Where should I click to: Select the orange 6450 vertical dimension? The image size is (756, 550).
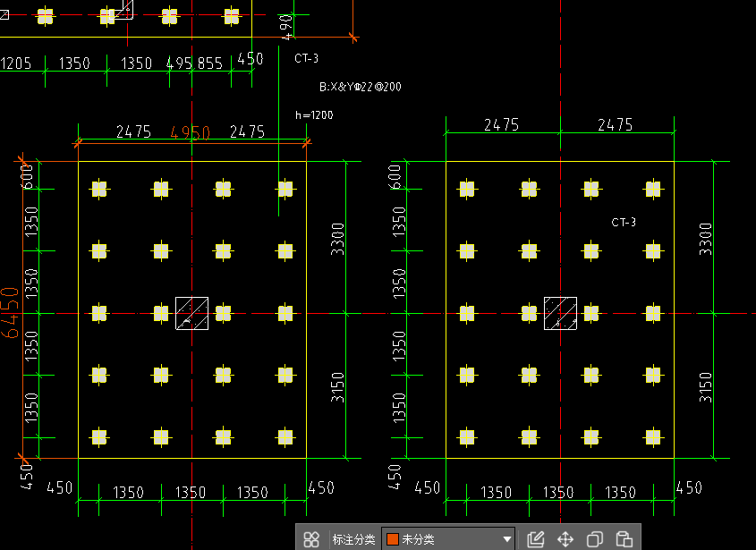point(10,312)
